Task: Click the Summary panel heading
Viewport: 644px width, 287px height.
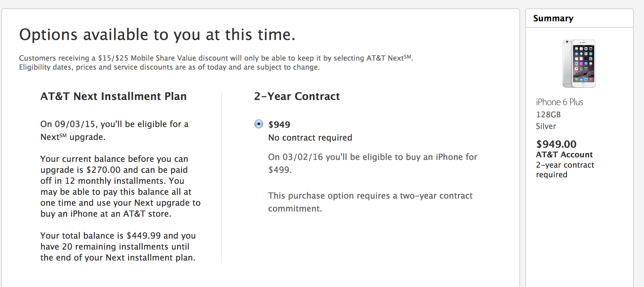Action: coord(553,18)
